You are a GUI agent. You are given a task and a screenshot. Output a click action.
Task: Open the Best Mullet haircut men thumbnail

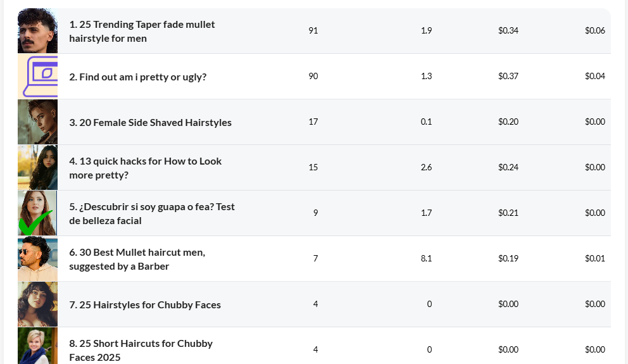click(x=37, y=259)
